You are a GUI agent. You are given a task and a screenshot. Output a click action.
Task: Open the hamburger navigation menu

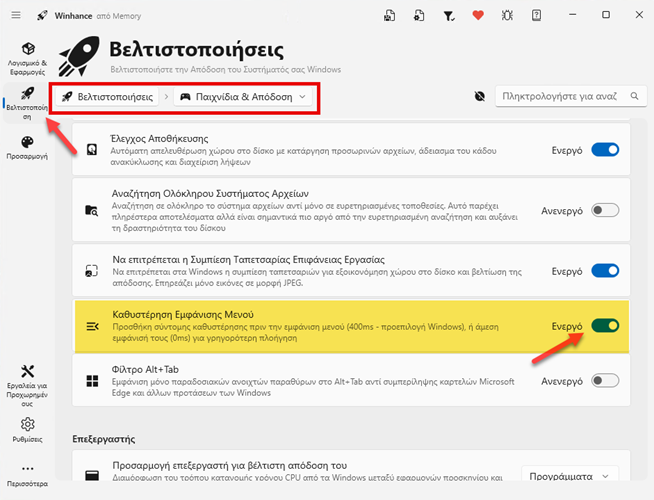click(x=16, y=15)
